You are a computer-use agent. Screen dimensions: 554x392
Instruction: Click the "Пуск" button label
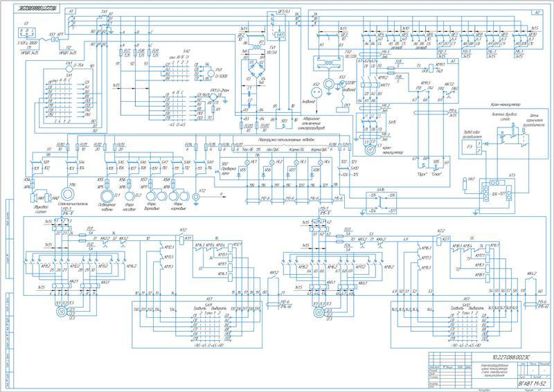click(x=422, y=175)
